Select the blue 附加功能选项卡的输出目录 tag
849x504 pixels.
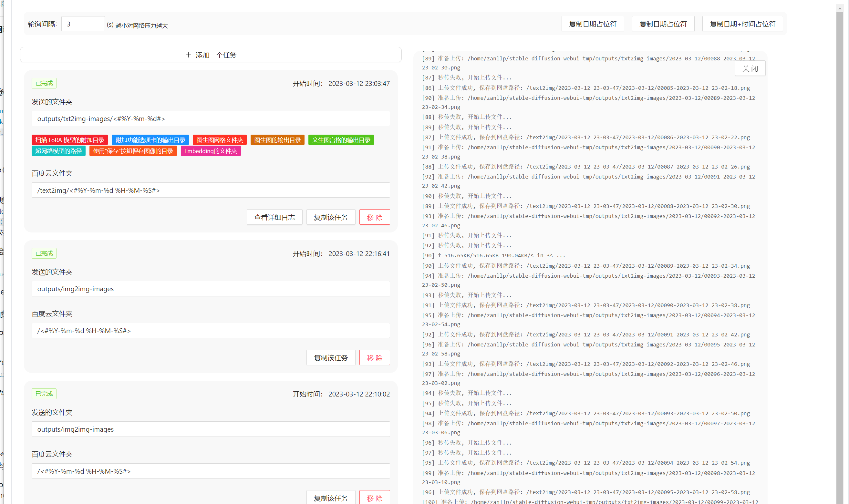150,140
